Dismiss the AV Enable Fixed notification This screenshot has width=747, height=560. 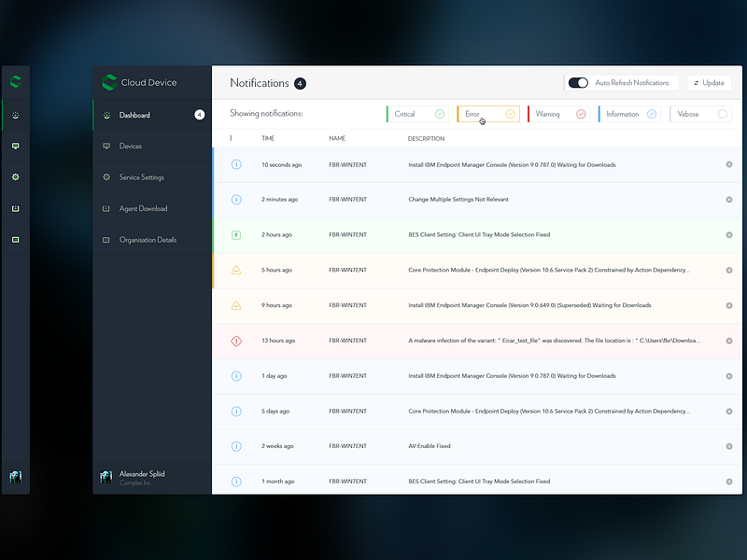(x=729, y=446)
